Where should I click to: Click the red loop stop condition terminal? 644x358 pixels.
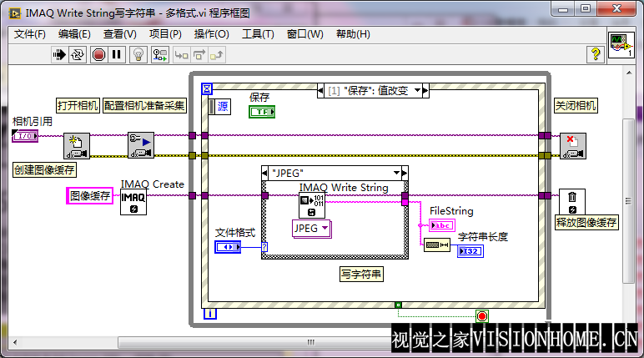pyautogui.click(x=481, y=316)
